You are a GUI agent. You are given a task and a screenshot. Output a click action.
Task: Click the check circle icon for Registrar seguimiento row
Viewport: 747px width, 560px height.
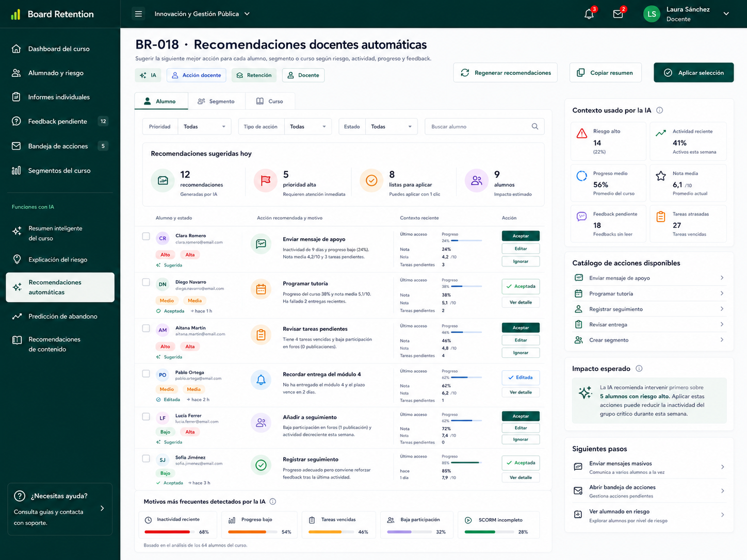(261, 465)
